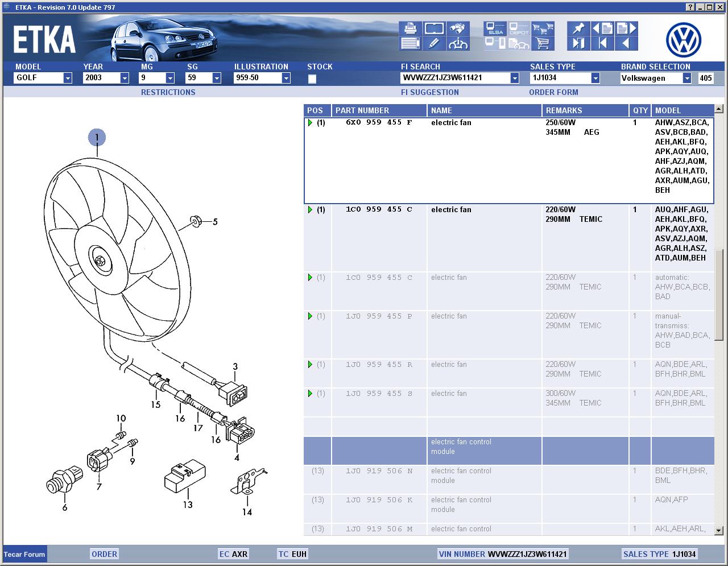
Task: Go to previous page with the left page icon
Action: pos(602,28)
